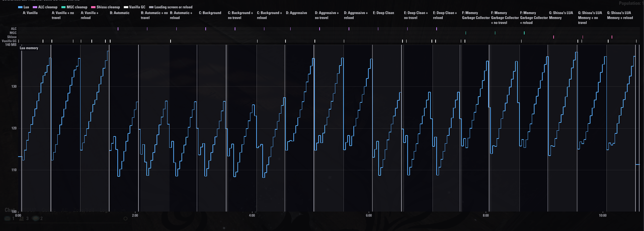The width and height of the screenshot is (644, 231).
Task: Click the D: Aggressive + no travel header
Action: pos(327,15)
